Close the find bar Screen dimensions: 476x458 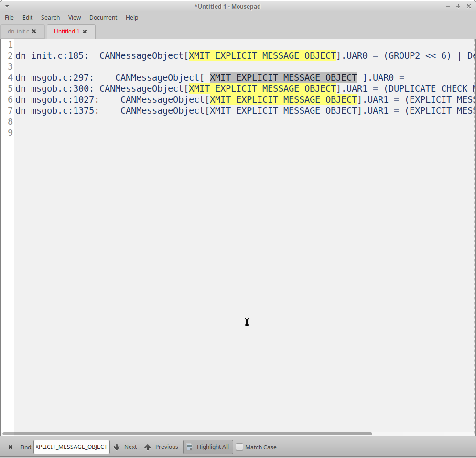10,447
